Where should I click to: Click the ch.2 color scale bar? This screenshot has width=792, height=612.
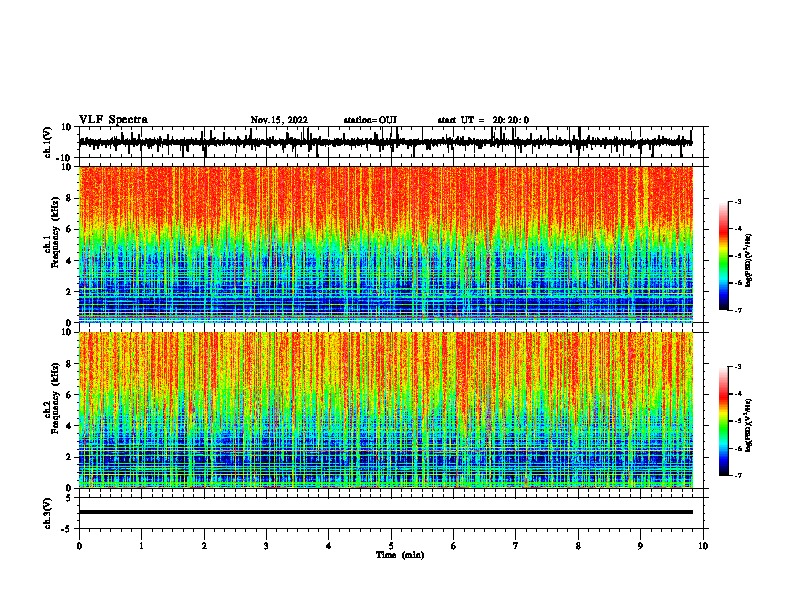pos(723,421)
